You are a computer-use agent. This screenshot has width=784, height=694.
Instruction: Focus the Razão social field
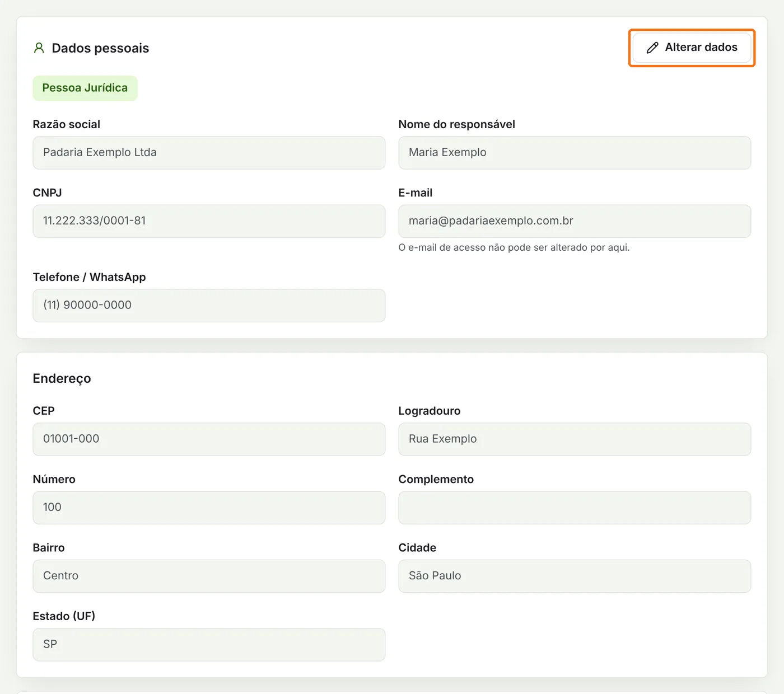click(209, 153)
